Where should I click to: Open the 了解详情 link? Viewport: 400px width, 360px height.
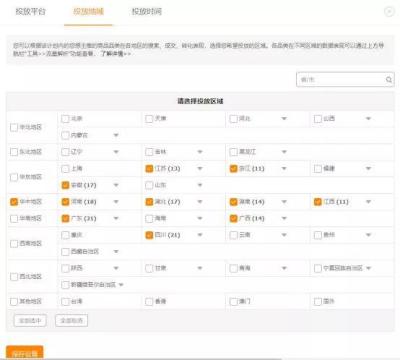point(116,53)
